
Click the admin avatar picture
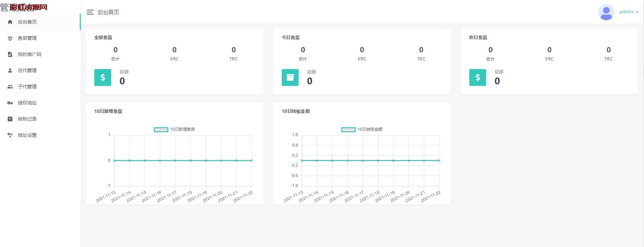coord(606,12)
